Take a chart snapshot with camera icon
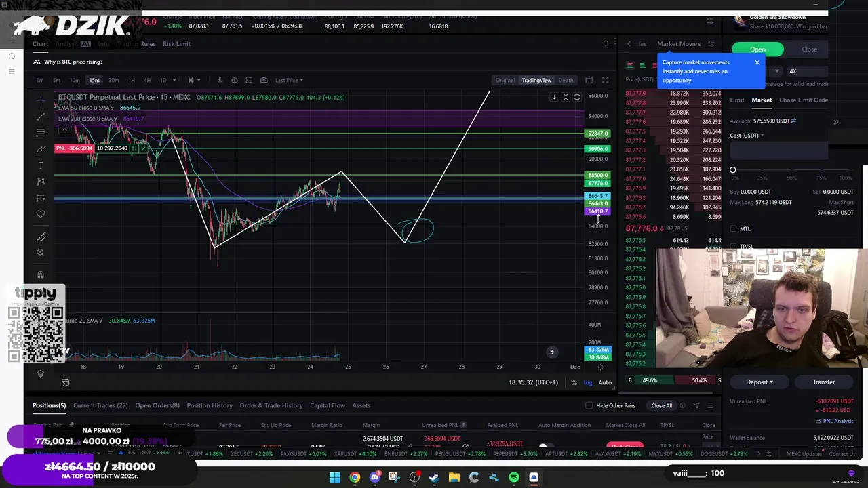The image size is (868, 488). click(264, 80)
